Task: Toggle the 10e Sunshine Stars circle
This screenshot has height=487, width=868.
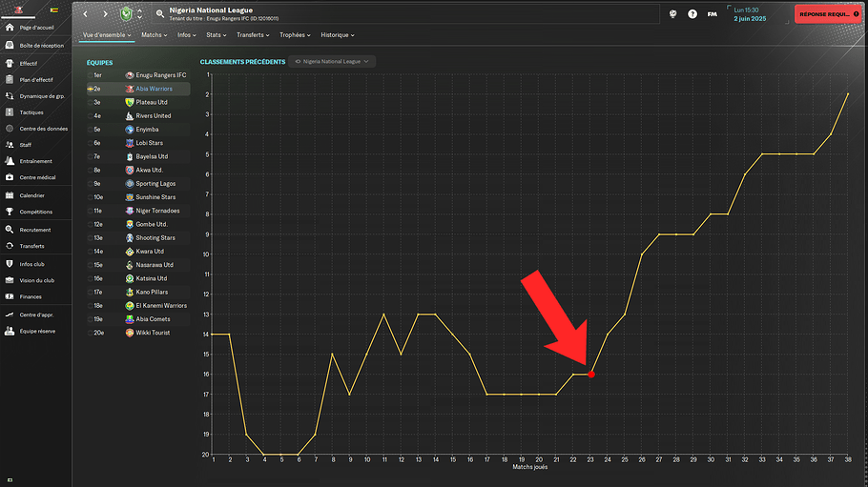Action: click(x=91, y=197)
